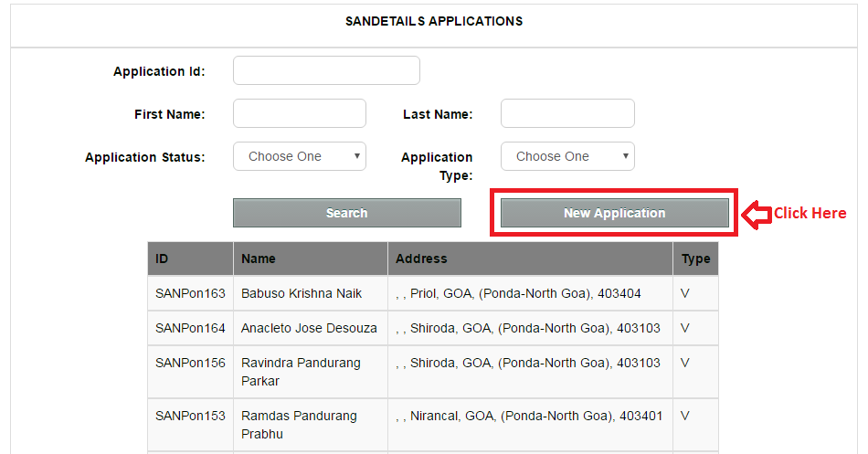
Task: Start a New Application
Action: [x=615, y=213]
